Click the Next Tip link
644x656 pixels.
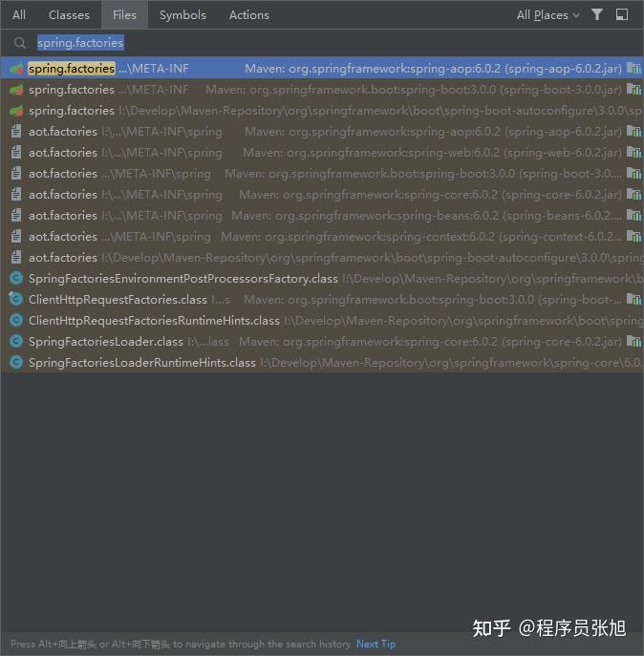tap(376, 644)
